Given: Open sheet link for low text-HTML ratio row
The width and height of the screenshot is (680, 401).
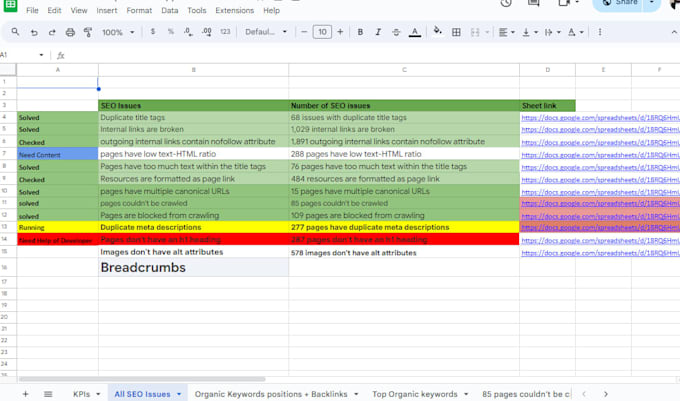Looking at the screenshot, I should (x=600, y=154).
